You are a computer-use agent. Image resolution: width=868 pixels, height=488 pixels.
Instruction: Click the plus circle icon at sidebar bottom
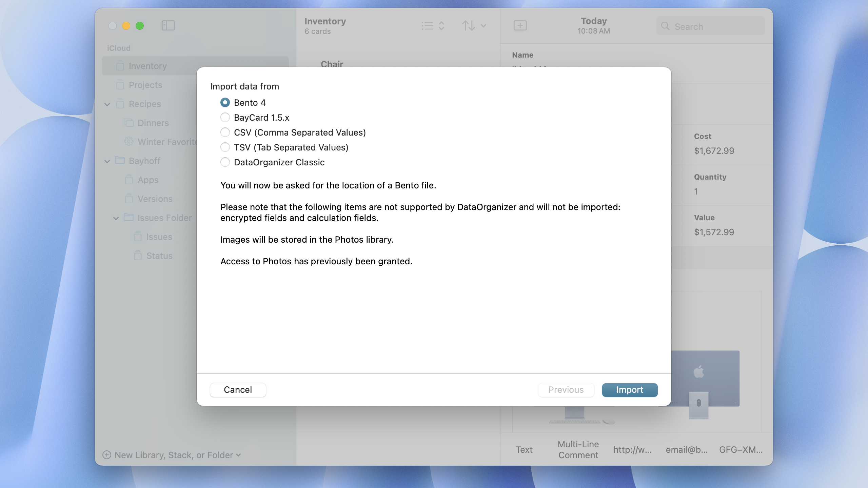pos(107,455)
